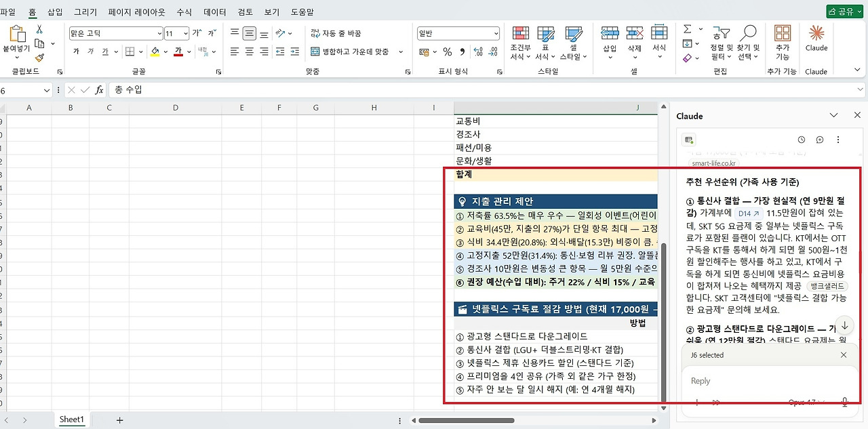Toggle middle vertical alignment

tap(250, 33)
